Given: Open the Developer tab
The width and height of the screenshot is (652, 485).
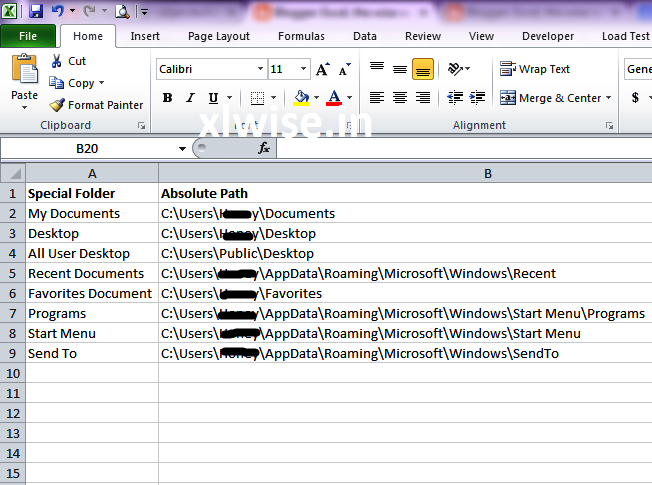Looking at the screenshot, I should pyautogui.click(x=548, y=36).
